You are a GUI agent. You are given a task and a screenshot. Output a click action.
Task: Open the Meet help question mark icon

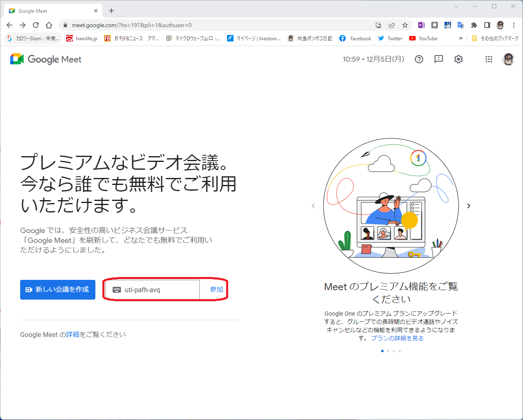point(419,59)
